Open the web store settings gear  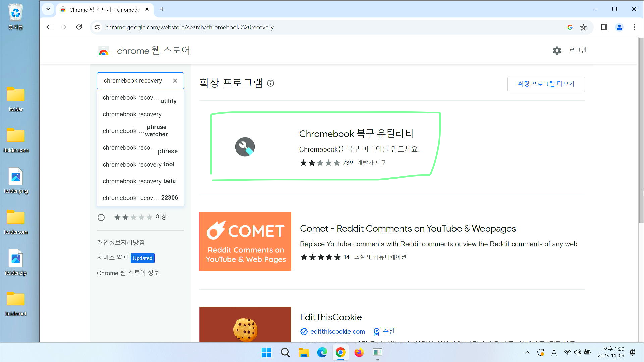[x=557, y=51]
